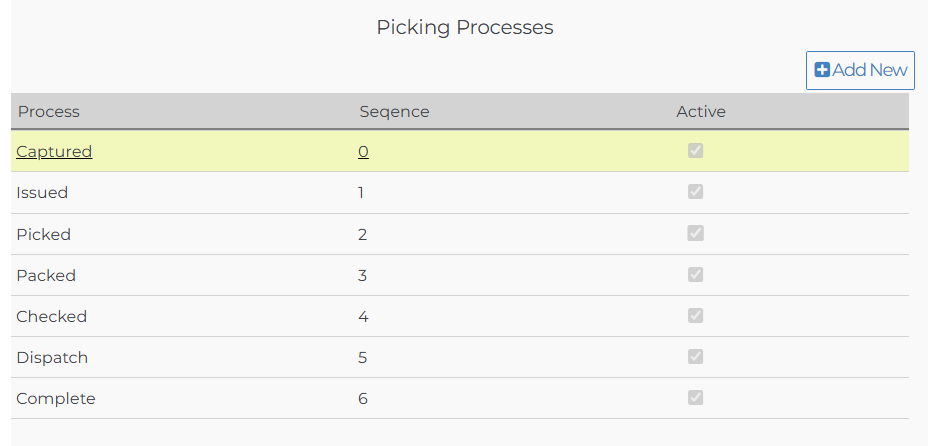Toggle the Active checkbox for Packed

(x=695, y=274)
